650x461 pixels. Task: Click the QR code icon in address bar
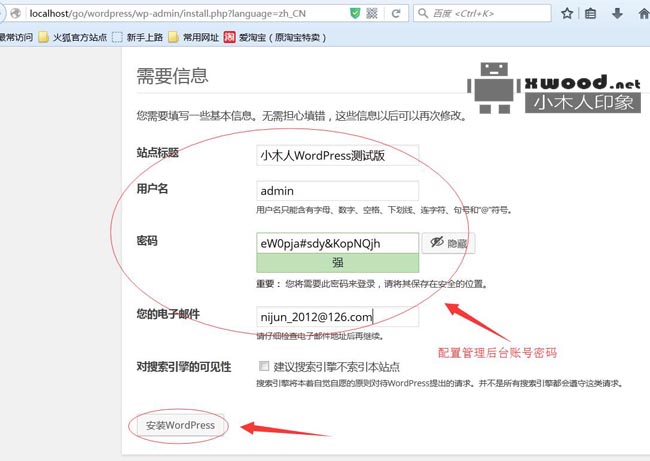pyautogui.click(x=372, y=13)
